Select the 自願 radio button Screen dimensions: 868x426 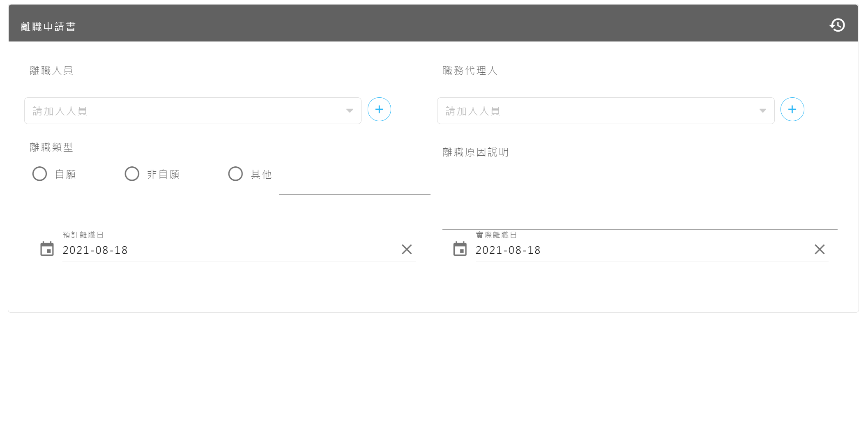[40, 174]
